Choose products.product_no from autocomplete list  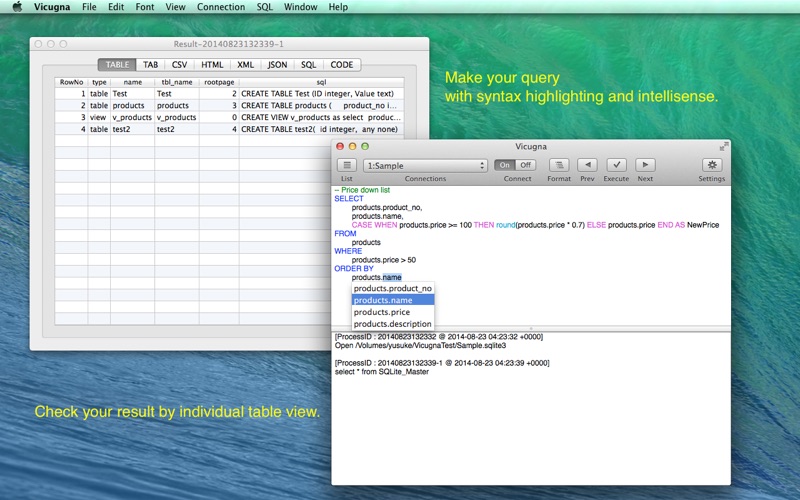[x=393, y=288]
